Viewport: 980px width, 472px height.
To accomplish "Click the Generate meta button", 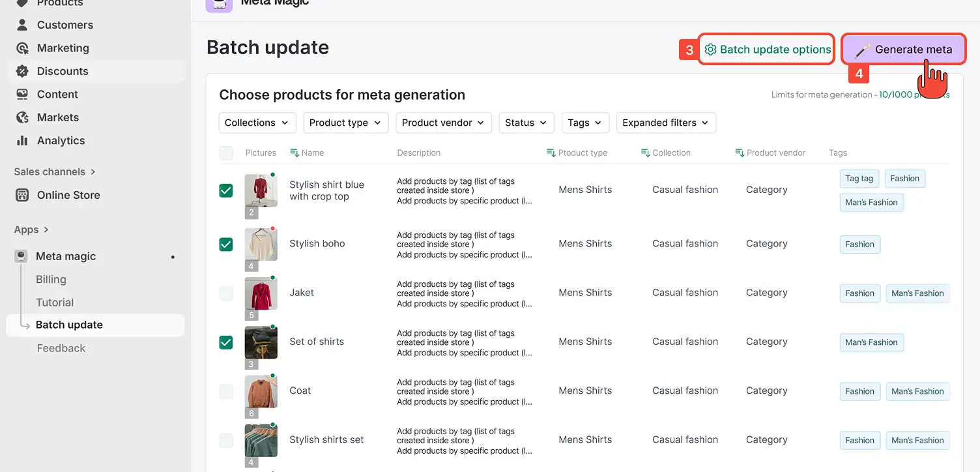I will [903, 50].
